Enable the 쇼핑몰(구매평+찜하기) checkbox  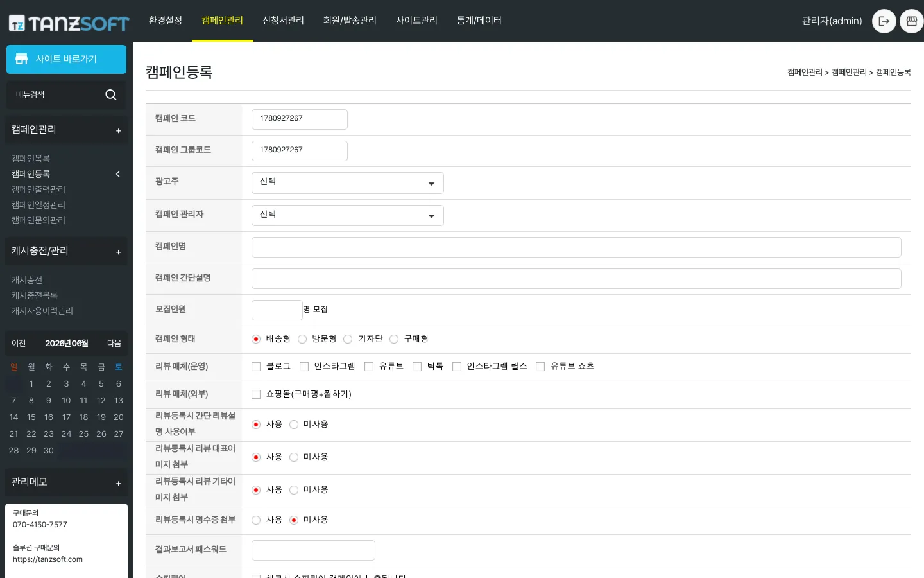coord(256,394)
